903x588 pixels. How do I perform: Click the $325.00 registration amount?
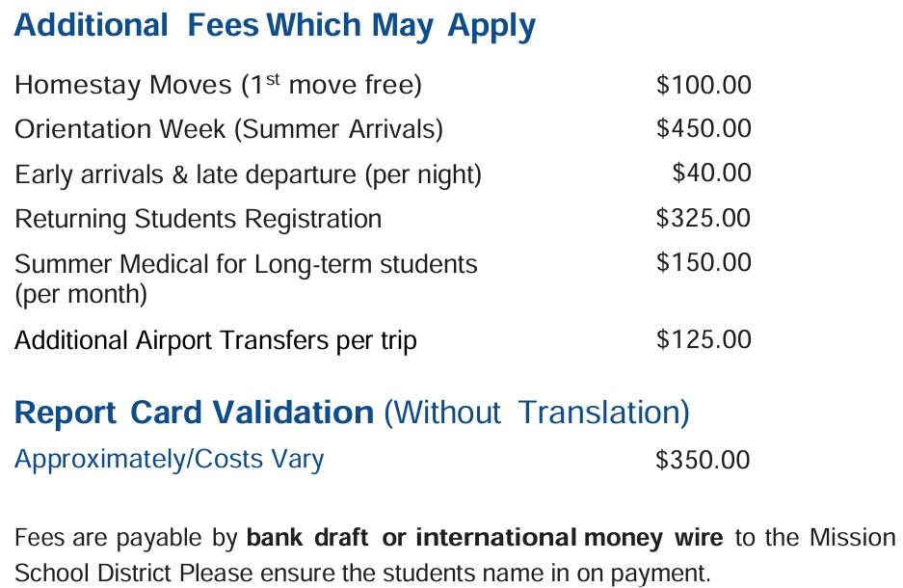pyautogui.click(x=703, y=218)
